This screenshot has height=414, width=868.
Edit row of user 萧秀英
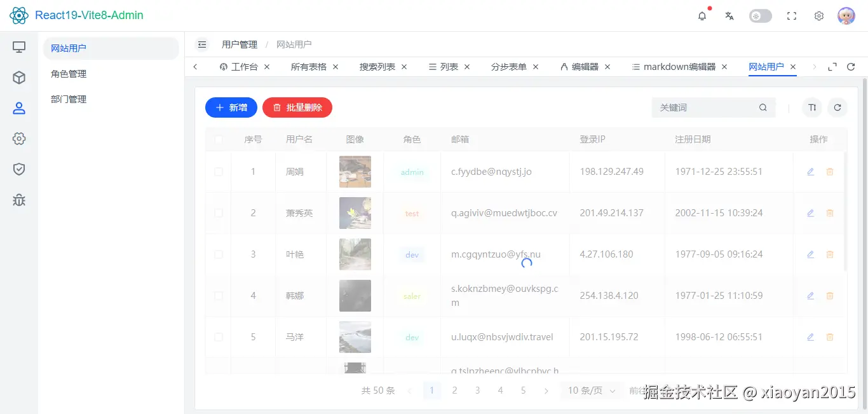(810, 213)
